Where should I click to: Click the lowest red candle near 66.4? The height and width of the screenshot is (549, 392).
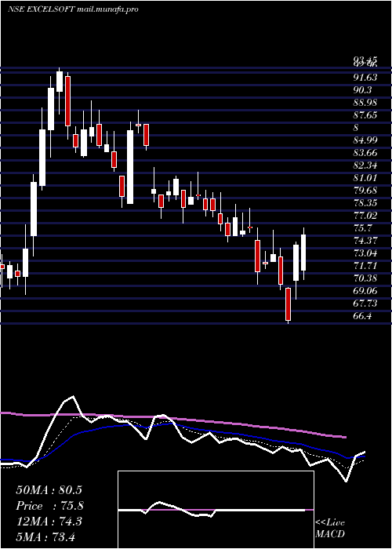pos(288,304)
